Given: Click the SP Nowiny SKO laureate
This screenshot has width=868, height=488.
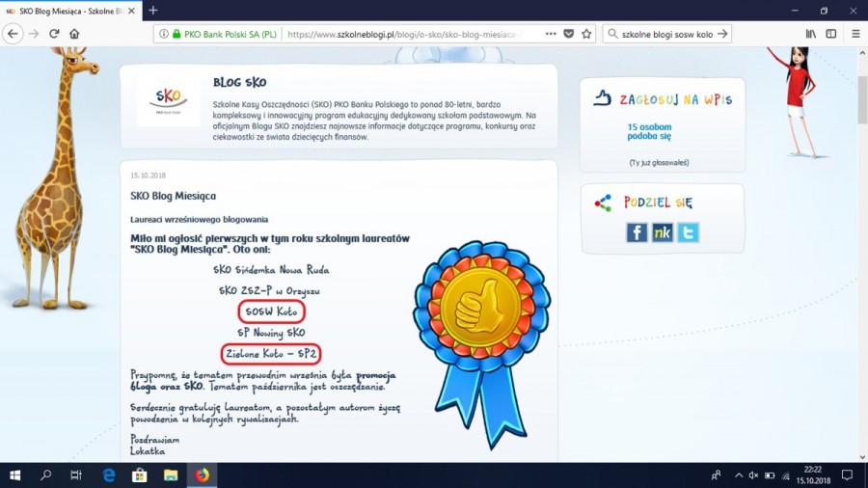Looking at the screenshot, I should pos(271,333).
